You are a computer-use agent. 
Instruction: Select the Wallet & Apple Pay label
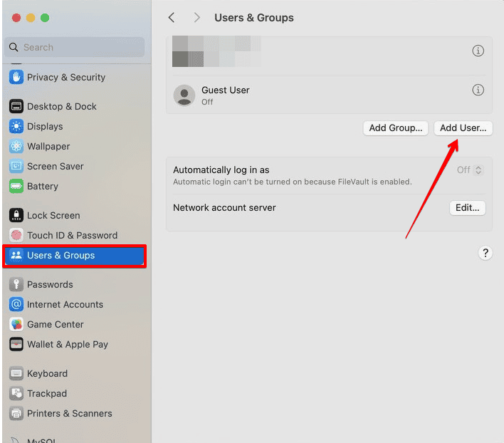[68, 344]
